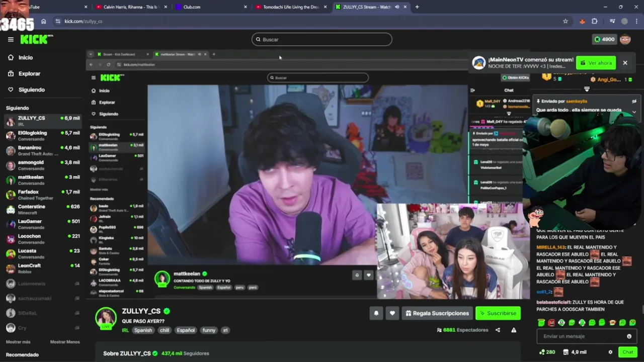Viewport: 644px width, 362px height.
Task: Open a new browser tab
Action: [x=417, y=7]
